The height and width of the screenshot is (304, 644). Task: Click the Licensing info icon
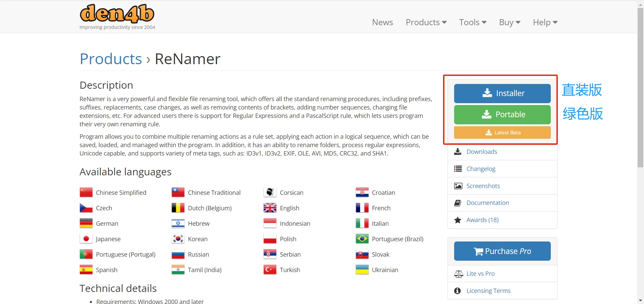click(458, 291)
